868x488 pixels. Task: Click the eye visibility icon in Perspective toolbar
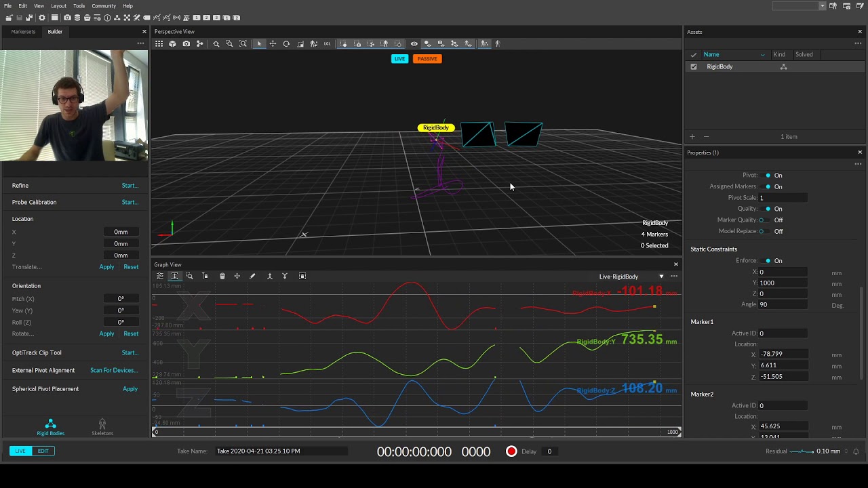(414, 43)
